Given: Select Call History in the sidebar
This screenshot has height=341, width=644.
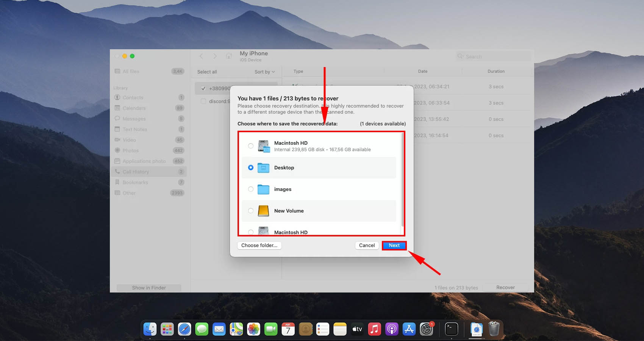Looking at the screenshot, I should point(136,172).
